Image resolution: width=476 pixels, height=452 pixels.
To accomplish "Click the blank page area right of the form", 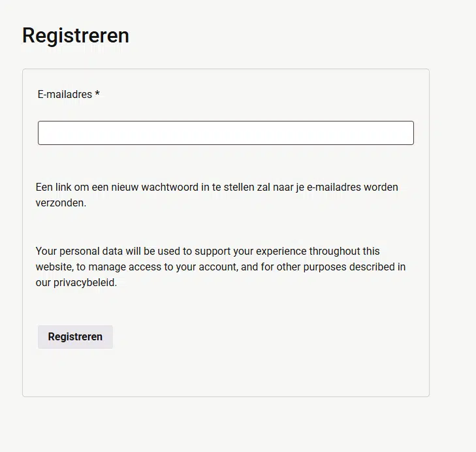I will [452, 229].
